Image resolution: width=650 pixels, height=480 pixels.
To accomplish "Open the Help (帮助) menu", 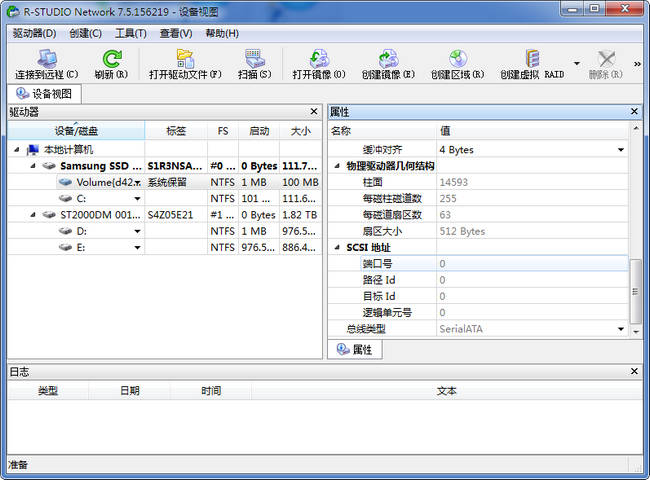I will [222, 33].
